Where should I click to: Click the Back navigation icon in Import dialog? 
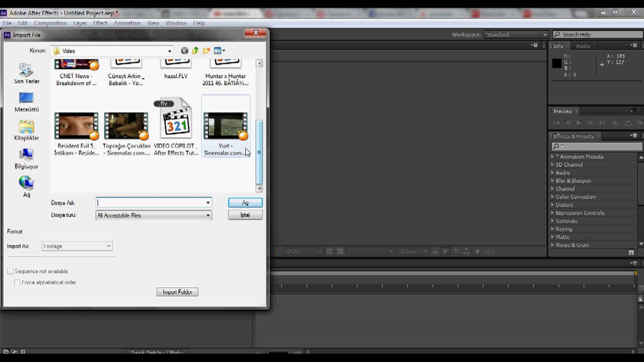coord(184,51)
